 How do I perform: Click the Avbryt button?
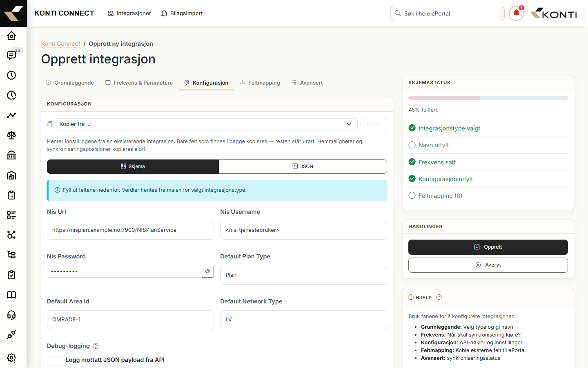488,265
